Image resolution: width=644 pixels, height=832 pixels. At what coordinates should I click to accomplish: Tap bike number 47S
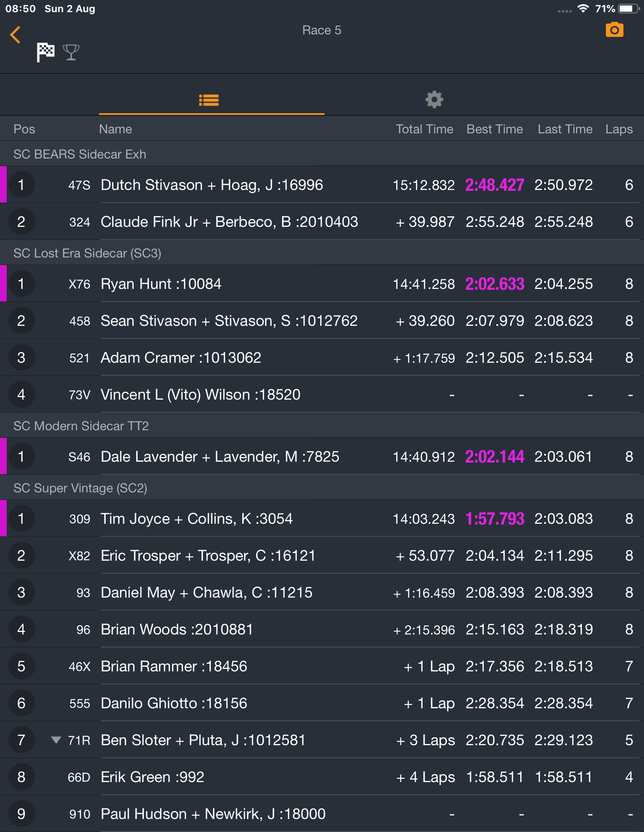79,185
